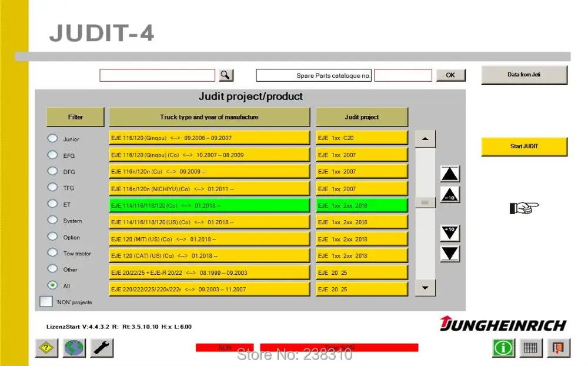The image size is (588, 366).
Task: Click the jump down plus 10 arrow
Action: pyautogui.click(x=450, y=233)
